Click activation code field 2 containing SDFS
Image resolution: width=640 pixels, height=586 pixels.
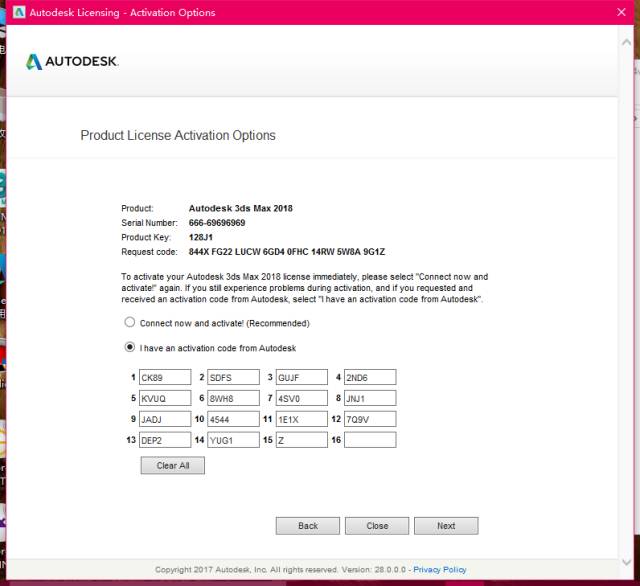point(233,377)
